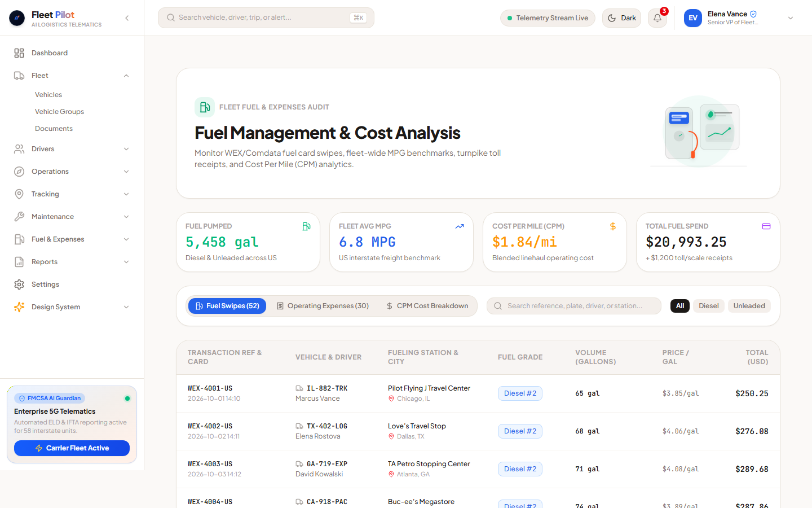The image size is (812, 508).
Task: Click the Maintenance wrench icon
Action: click(x=19, y=217)
